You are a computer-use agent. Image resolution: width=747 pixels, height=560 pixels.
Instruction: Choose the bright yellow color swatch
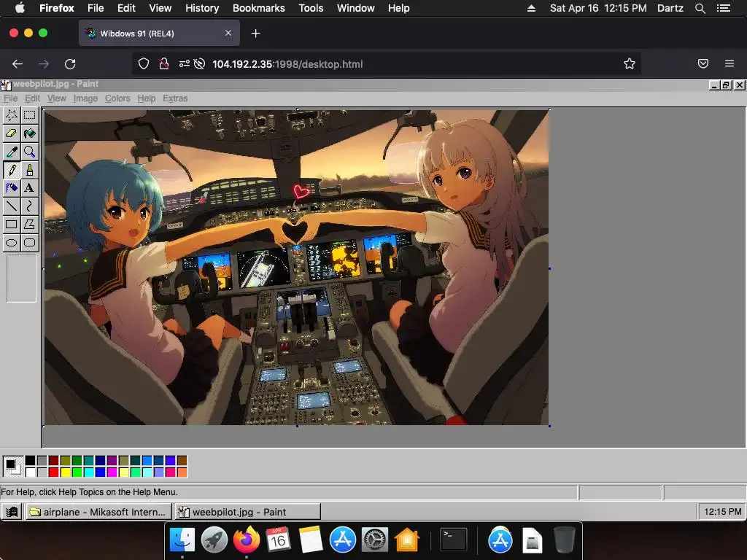click(65, 472)
